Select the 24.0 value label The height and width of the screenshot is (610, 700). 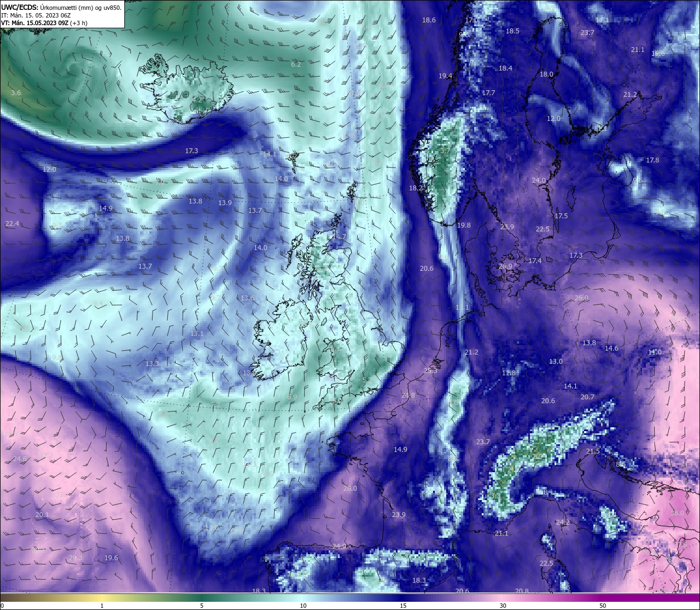539,181
